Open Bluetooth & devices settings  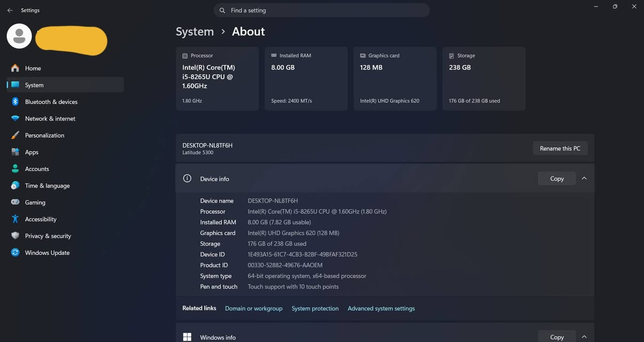pyautogui.click(x=65, y=102)
